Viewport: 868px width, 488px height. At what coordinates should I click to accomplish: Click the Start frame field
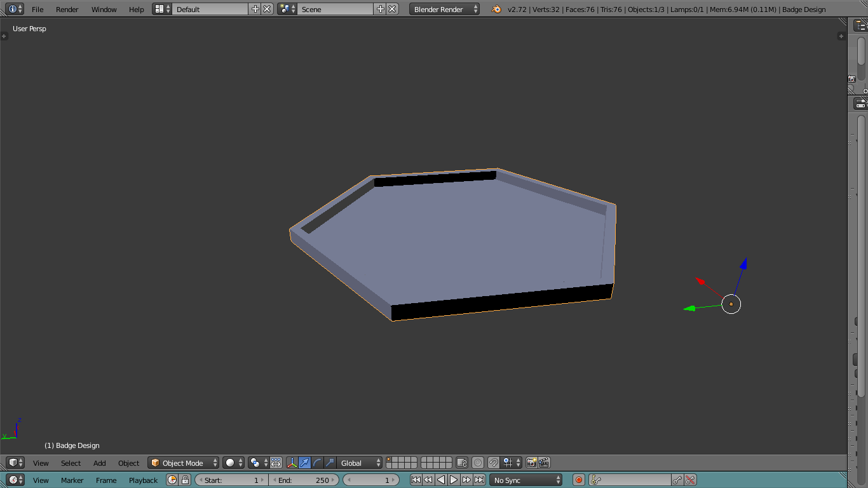click(x=231, y=480)
